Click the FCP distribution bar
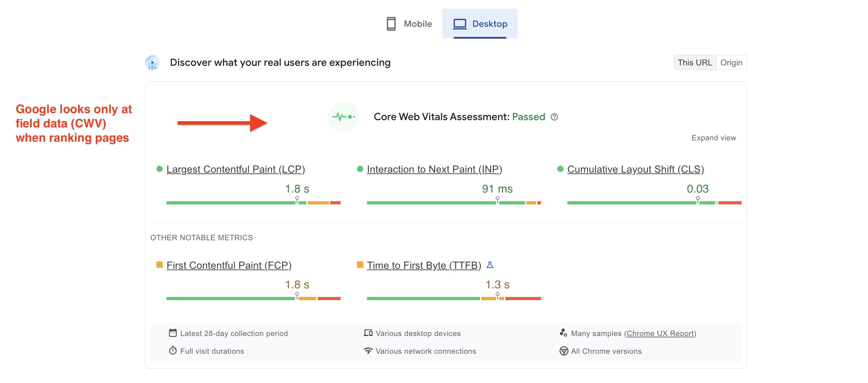 coord(254,298)
